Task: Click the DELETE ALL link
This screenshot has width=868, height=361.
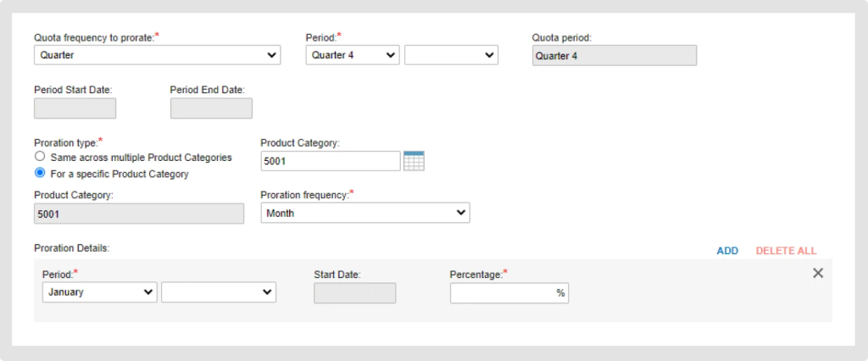Action: (x=786, y=251)
